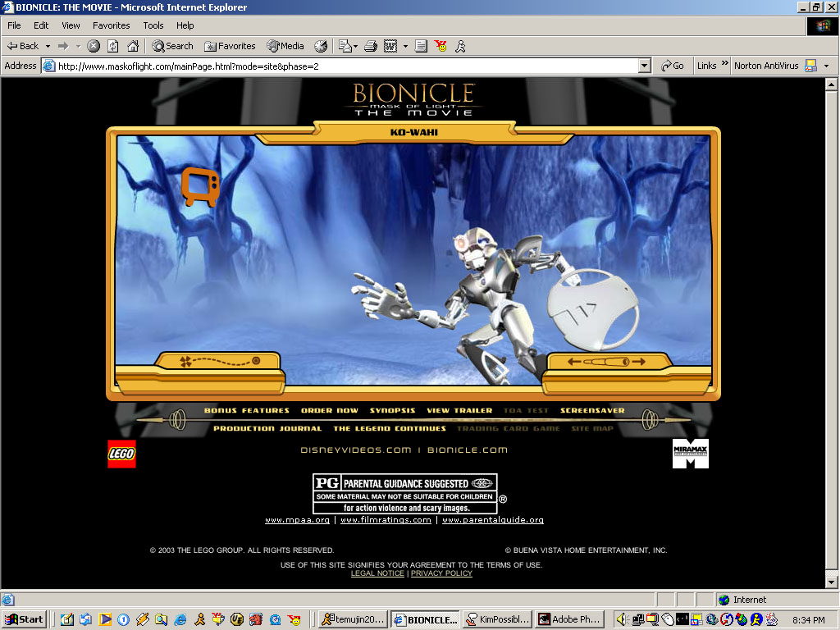Open the address bar URL dropdown
The height and width of the screenshot is (630, 840).
pyautogui.click(x=645, y=66)
